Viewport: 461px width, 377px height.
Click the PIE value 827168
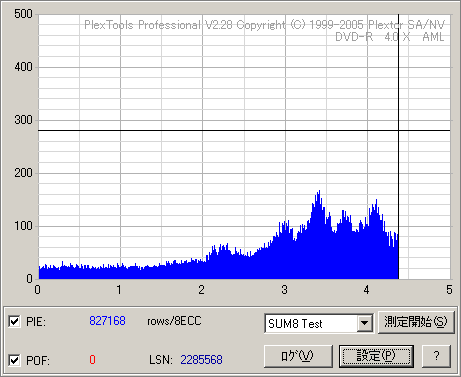pyautogui.click(x=107, y=321)
